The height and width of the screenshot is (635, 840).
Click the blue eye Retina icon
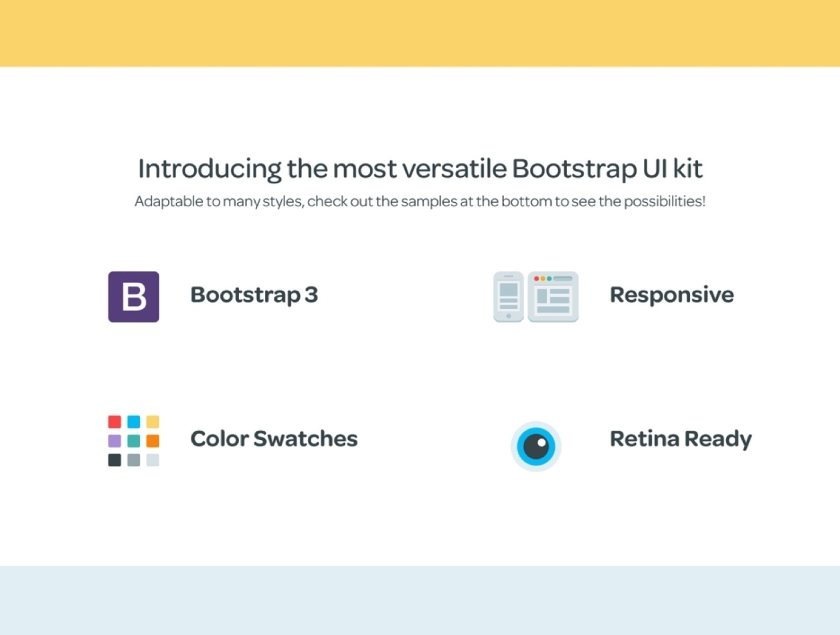coord(535,446)
